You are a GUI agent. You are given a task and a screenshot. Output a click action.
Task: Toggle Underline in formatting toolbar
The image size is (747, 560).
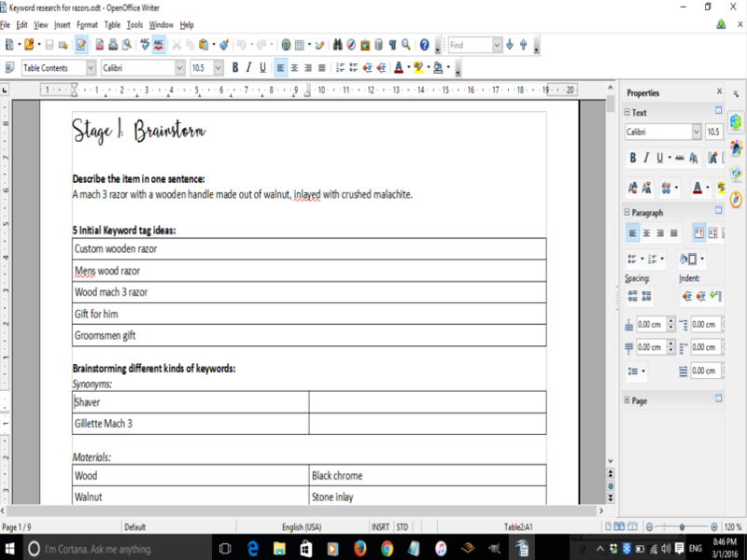tap(262, 67)
